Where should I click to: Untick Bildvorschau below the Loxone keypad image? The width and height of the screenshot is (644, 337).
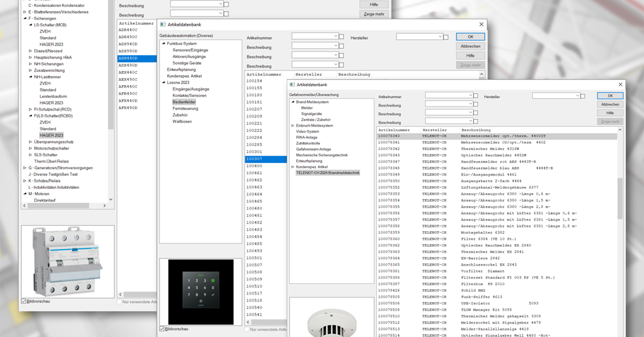[x=162, y=328]
